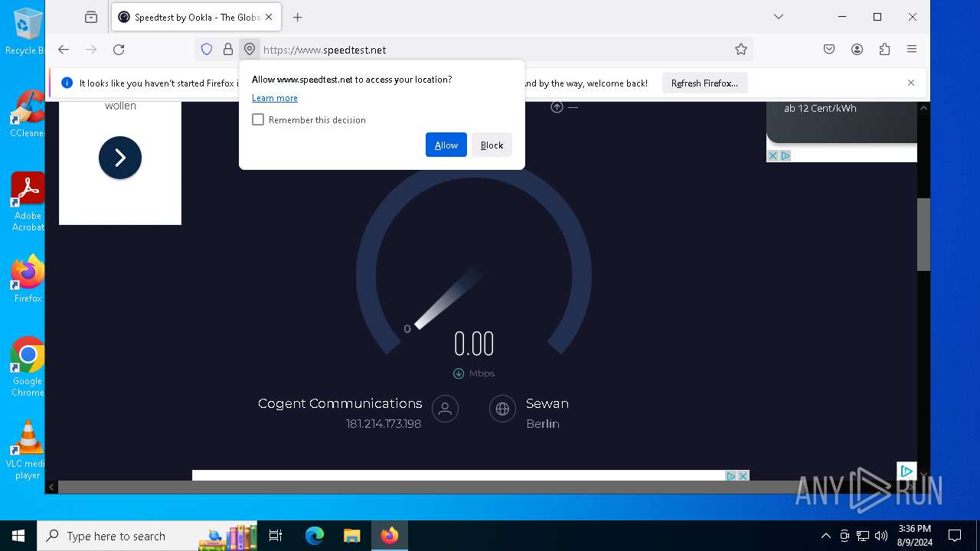Screen dimensions: 980x551
Task: Close the bottom banner ad
Action: (743, 476)
